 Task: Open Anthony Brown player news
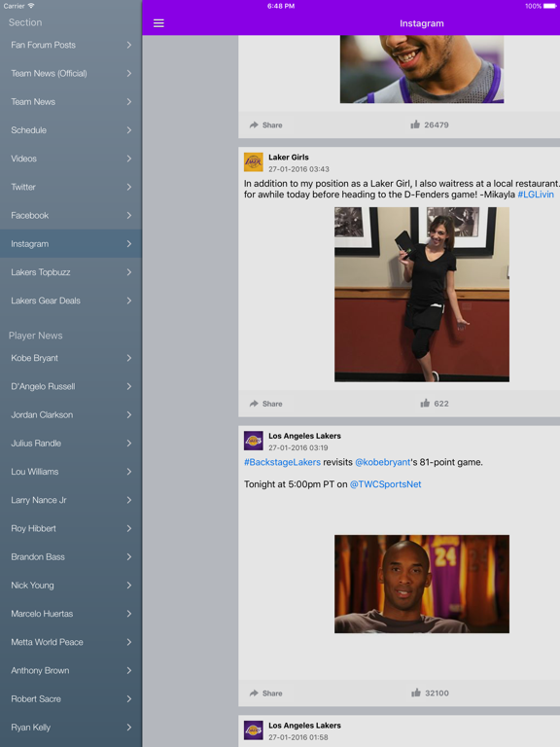71,670
